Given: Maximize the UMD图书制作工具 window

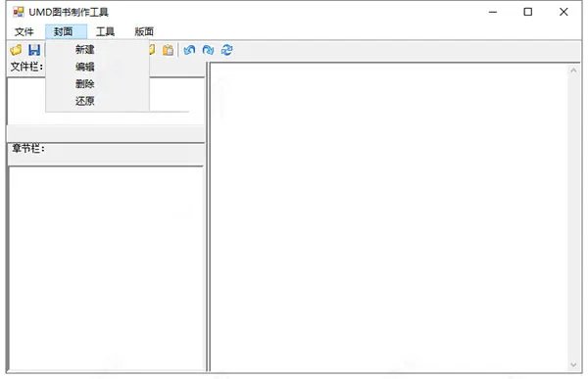Looking at the screenshot, I should coord(527,12).
